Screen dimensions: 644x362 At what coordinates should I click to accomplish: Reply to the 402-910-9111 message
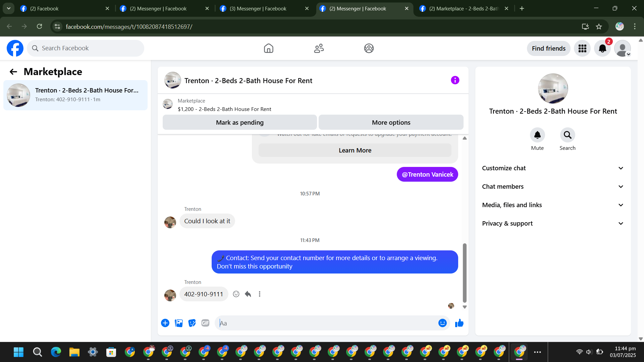[x=248, y=294]
